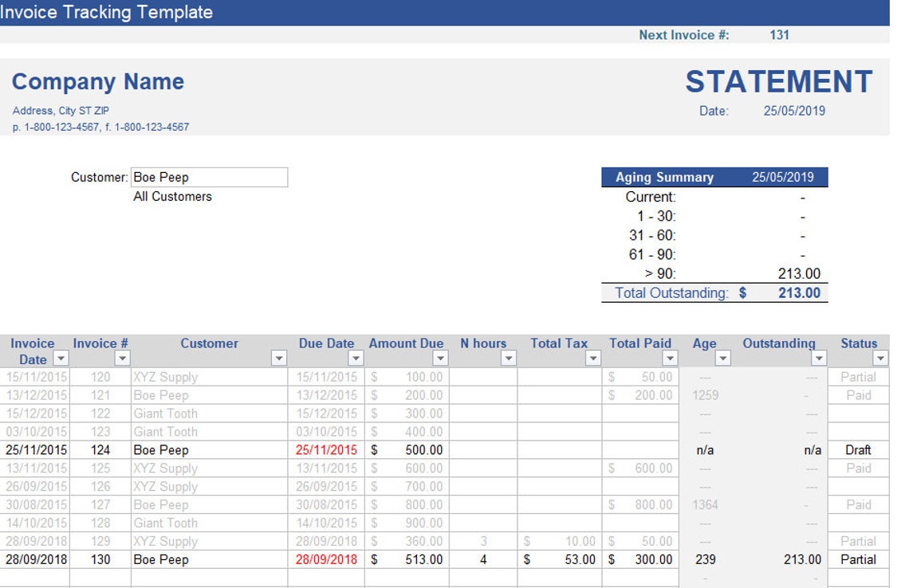Click the Company Name heading
909x588 pixels.
pos(97,81)
